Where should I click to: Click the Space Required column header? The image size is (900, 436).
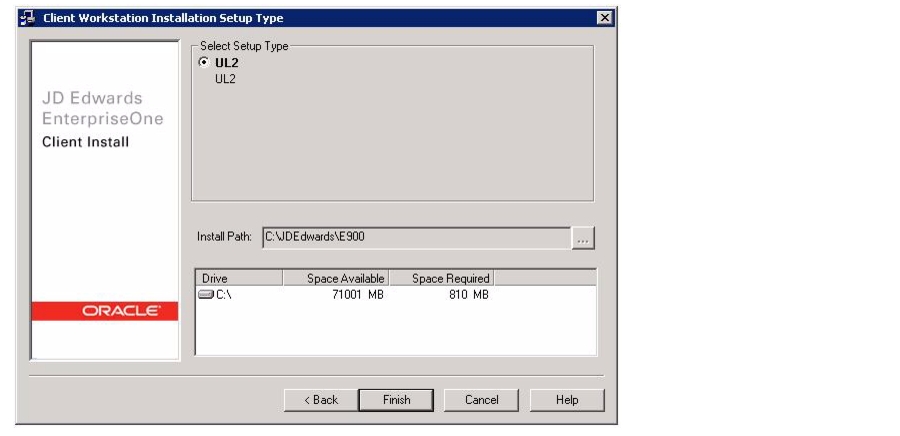coord(441,278)
